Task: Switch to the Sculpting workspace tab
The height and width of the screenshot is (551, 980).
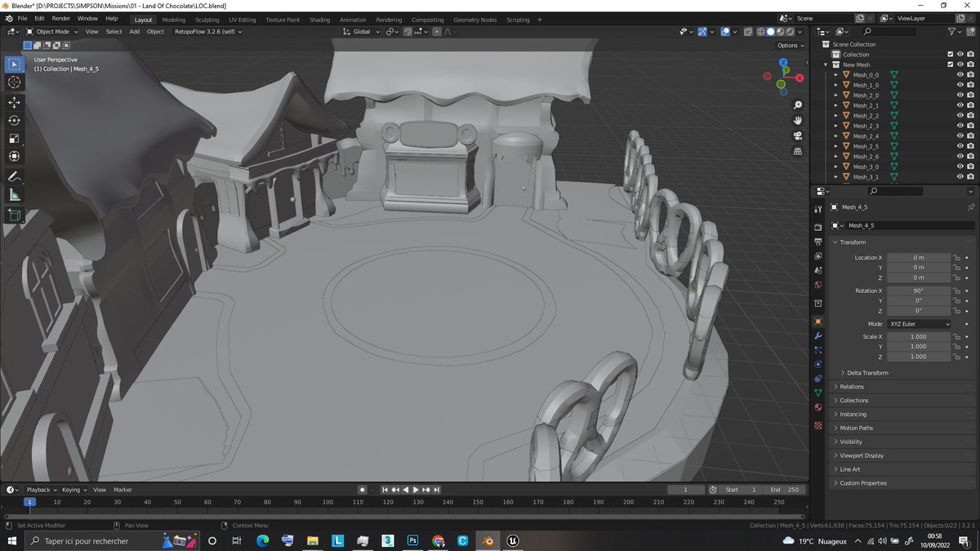Action: 207,20
